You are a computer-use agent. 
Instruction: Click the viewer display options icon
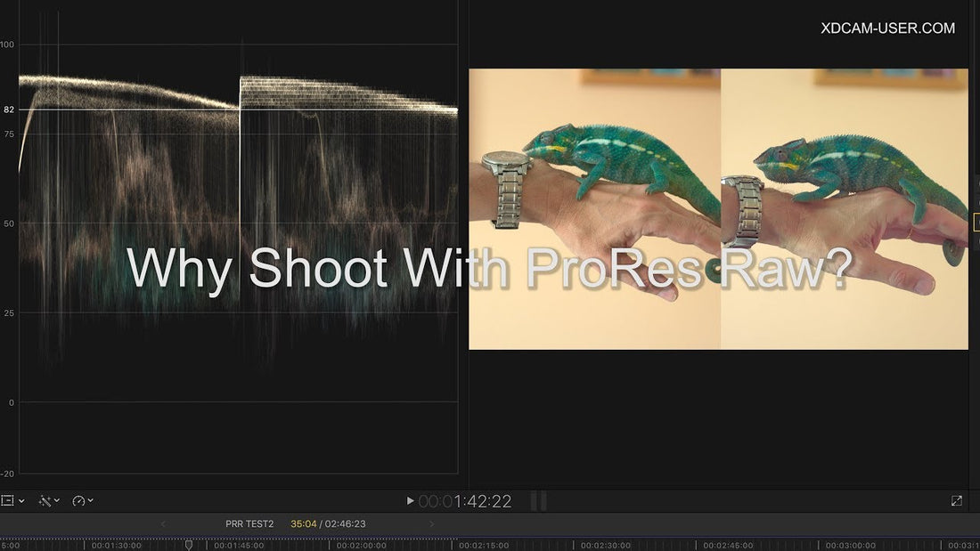click(x=9, y=500)
